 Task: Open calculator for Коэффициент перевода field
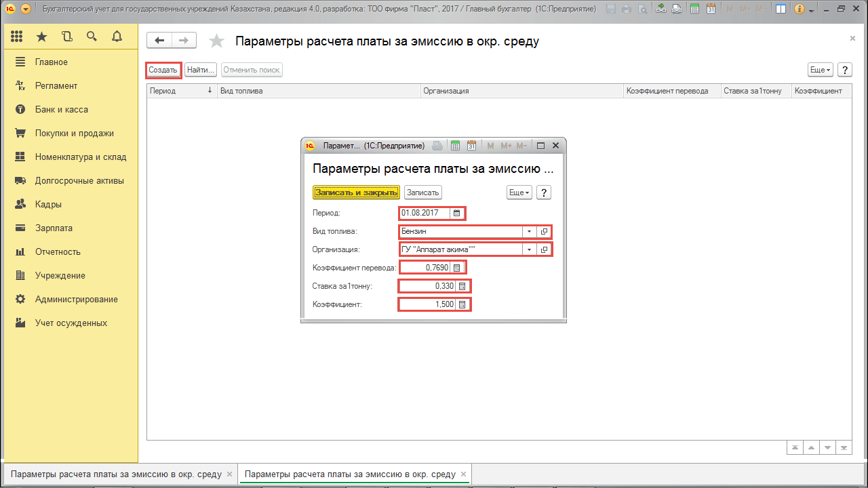457,268
